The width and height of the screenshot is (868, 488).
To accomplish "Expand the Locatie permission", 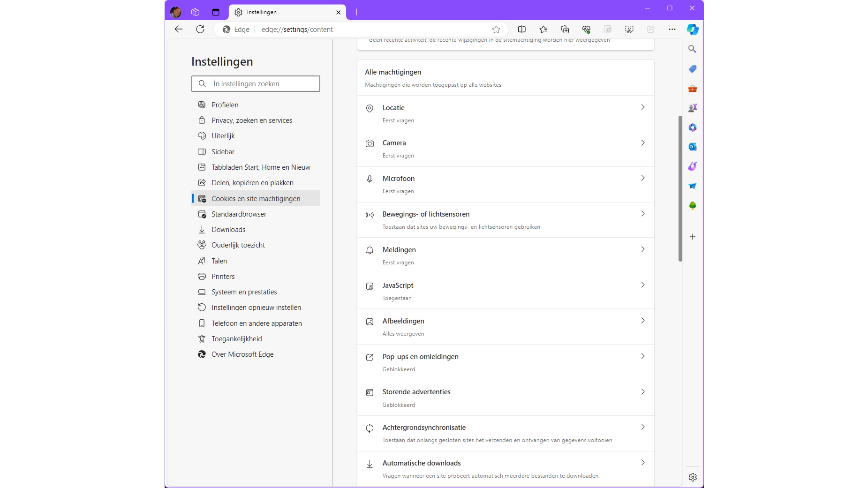I will pyautogui.click(x=506, y=113).
